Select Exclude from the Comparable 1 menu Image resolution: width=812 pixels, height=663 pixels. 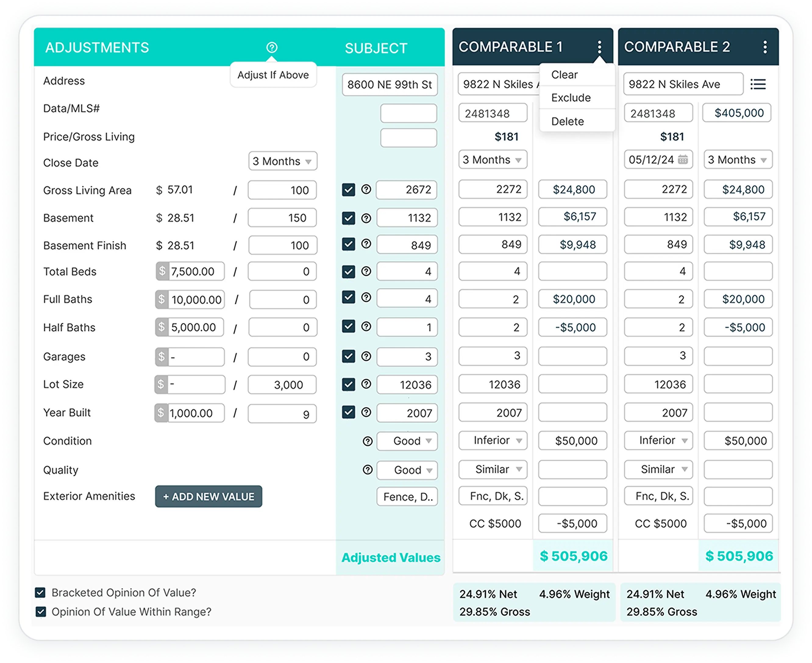pos(577,98)
